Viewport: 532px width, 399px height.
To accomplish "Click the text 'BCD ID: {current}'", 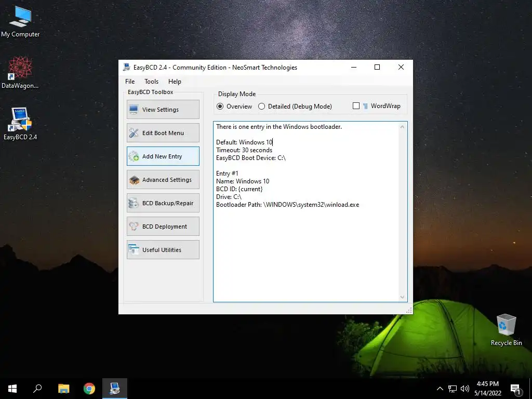I will 239,189.
